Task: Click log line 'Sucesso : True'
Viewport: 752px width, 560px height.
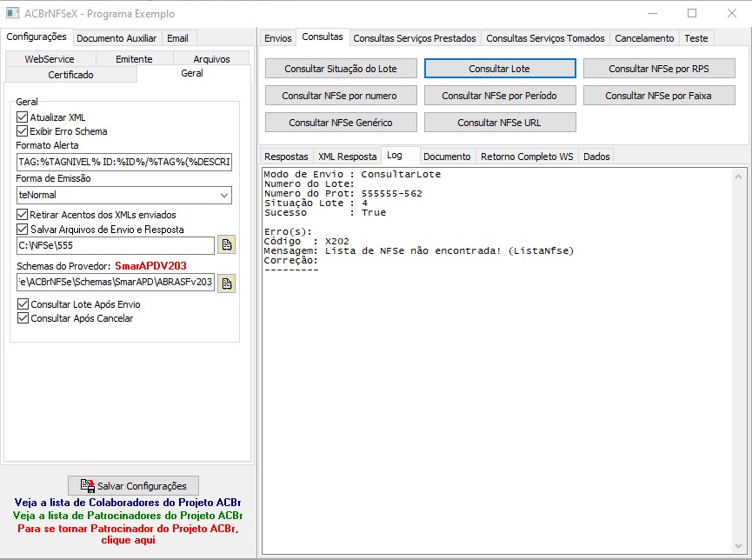Action: [x=324, y=212]
